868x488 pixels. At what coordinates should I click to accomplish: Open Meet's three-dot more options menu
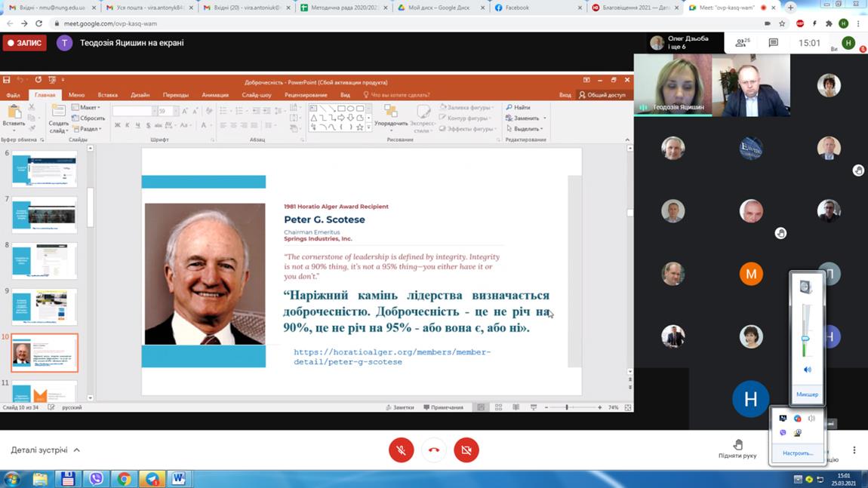854,450
